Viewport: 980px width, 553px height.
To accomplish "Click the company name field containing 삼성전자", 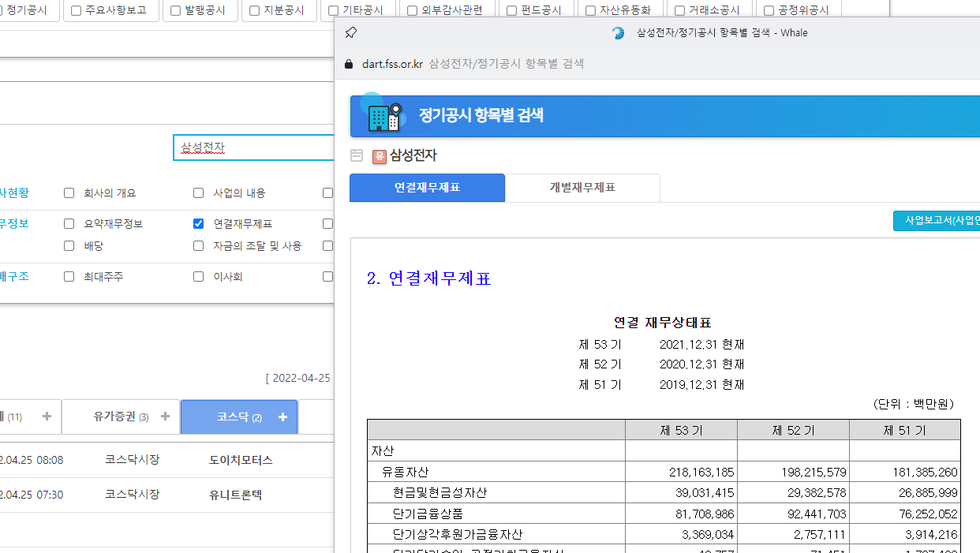I will pyautogui.click(x=254, y=148).
